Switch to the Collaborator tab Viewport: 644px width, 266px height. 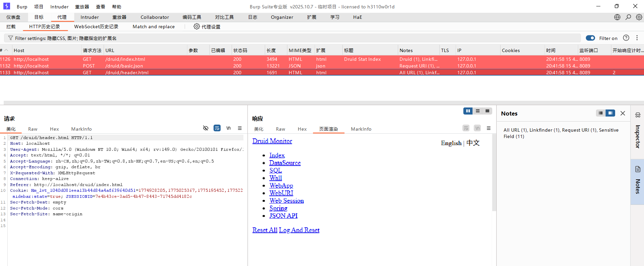(155, 17)
